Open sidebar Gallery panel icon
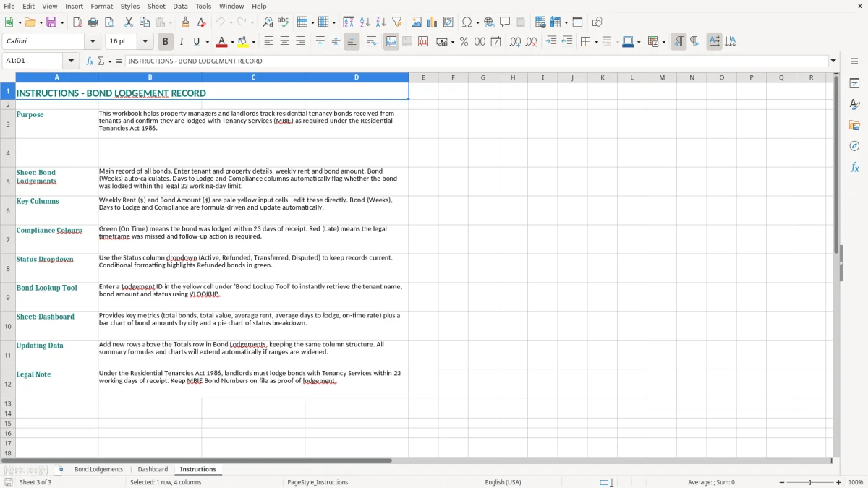868x488 pixels. pyautogui.click(x=854, y=126)
